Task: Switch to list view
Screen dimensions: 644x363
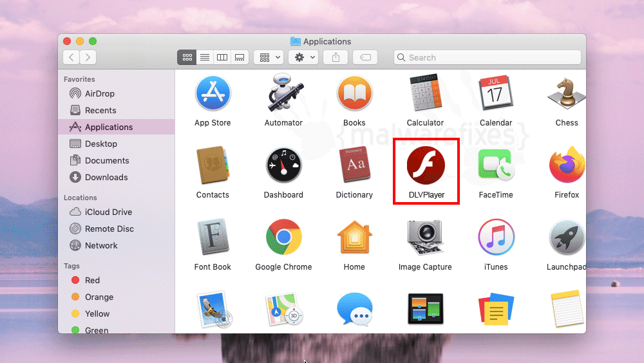Action: pos(205,57)
